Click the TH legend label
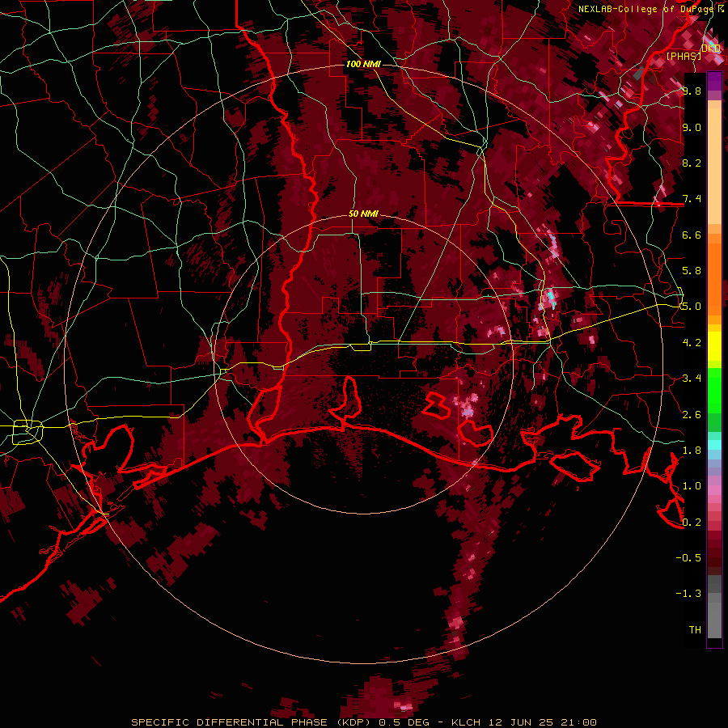728x728 pixels. [695, 630]
